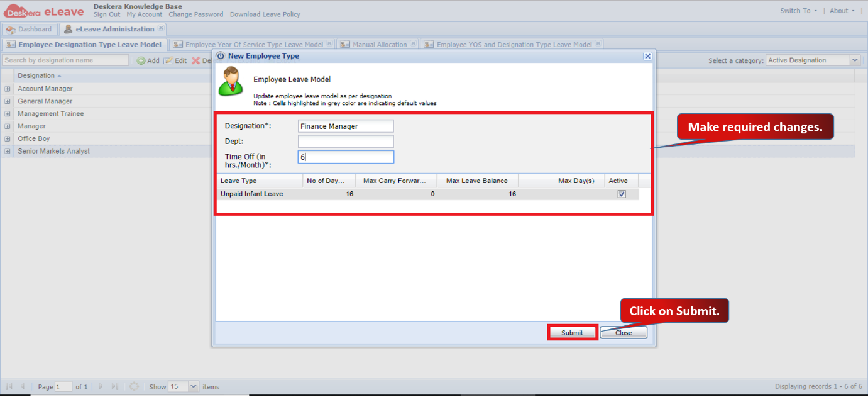Click the Max Day(s) column header

[x=561, y=181]
